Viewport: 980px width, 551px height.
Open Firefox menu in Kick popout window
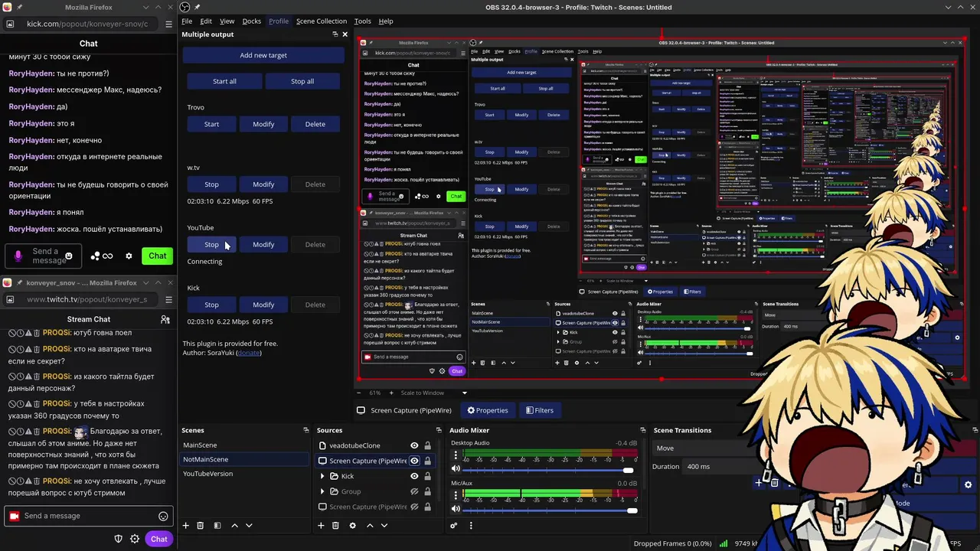[x=168, y=24]
